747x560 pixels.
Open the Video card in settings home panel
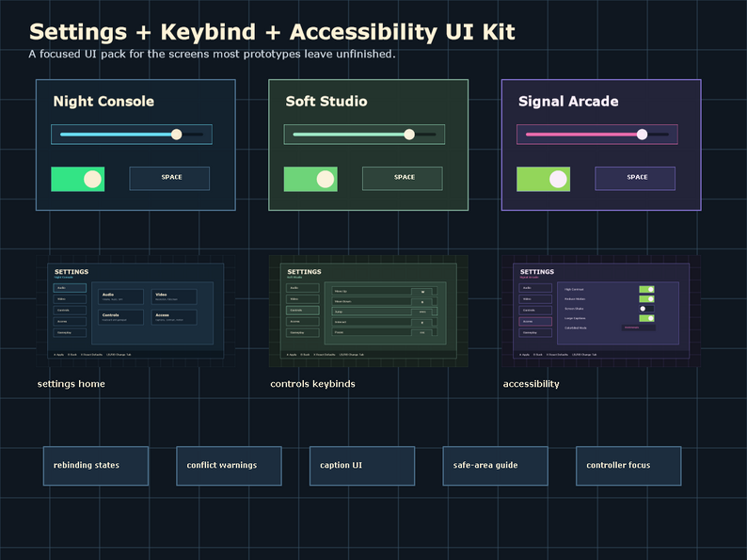click(174, 296)
